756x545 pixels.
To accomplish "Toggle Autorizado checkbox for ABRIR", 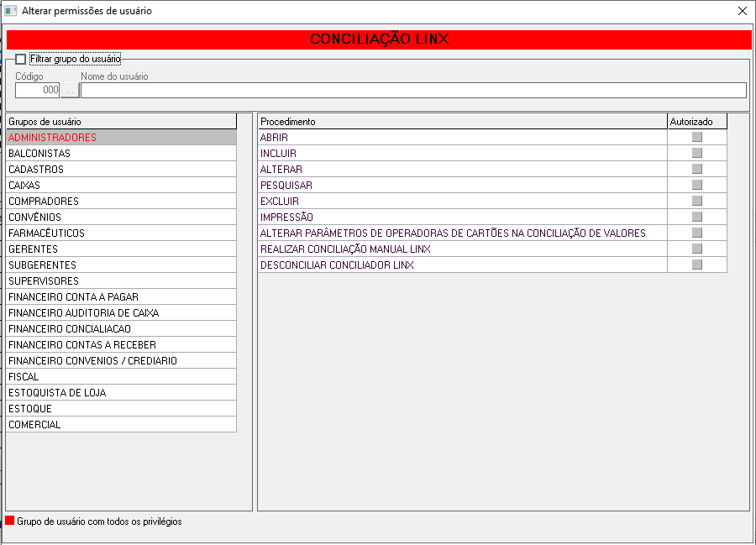I will pos(696,137).
